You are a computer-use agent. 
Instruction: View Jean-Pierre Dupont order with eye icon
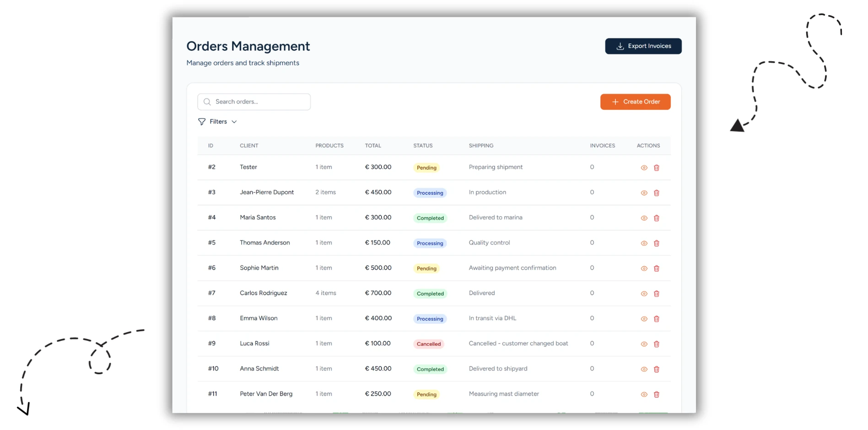click(x=644, y=193)
